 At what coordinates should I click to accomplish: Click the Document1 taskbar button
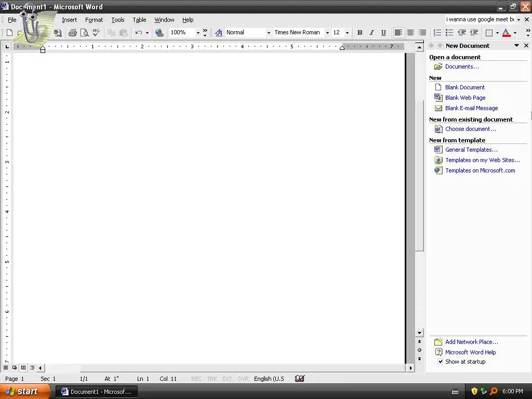96,392
